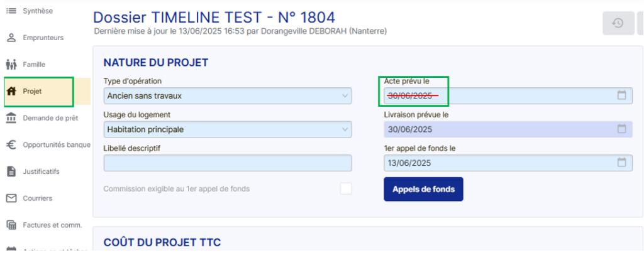This screenshot has height=253, width=644.
Task: Click the Synthèse list icon
Action: (11, 11)
